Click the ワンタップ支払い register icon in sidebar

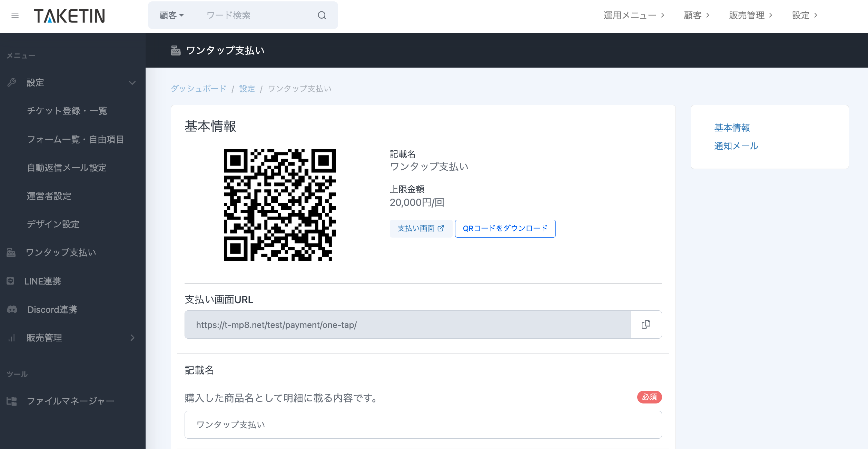(x=11, y=253)
